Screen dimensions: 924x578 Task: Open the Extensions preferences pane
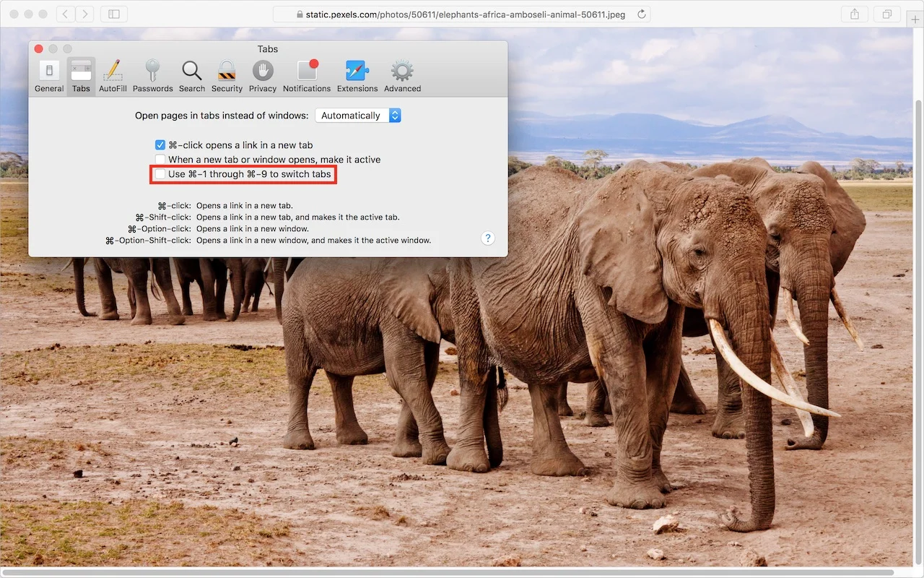click(357, 76)
